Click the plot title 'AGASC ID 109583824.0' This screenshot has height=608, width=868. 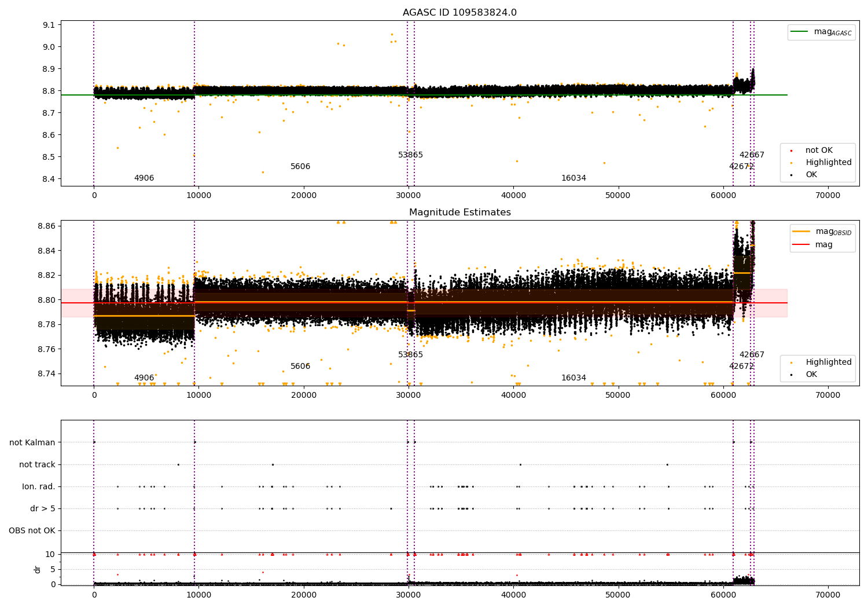pos(459,13)
